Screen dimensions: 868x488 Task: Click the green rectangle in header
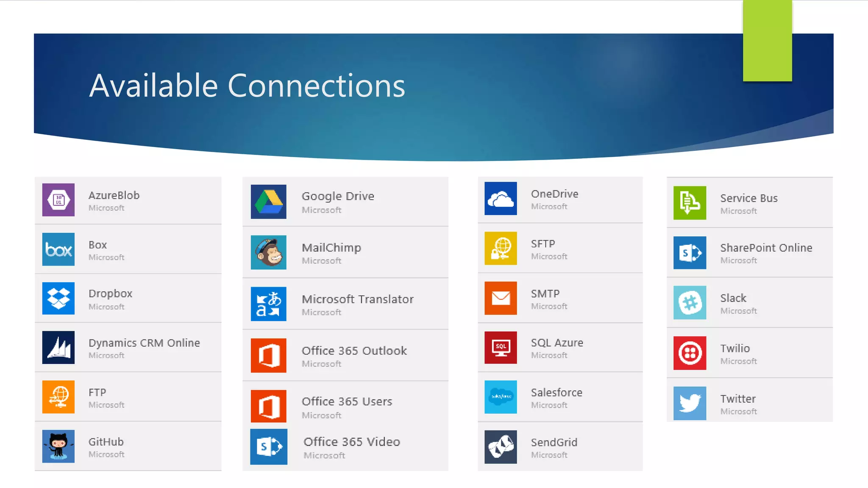pos(767,41)
